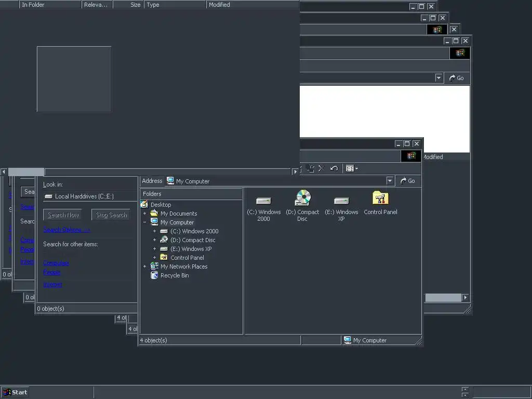This screenshot has width=532, height=399.
Task: Open the Search Options link
Action: click(x=66, y=230)
